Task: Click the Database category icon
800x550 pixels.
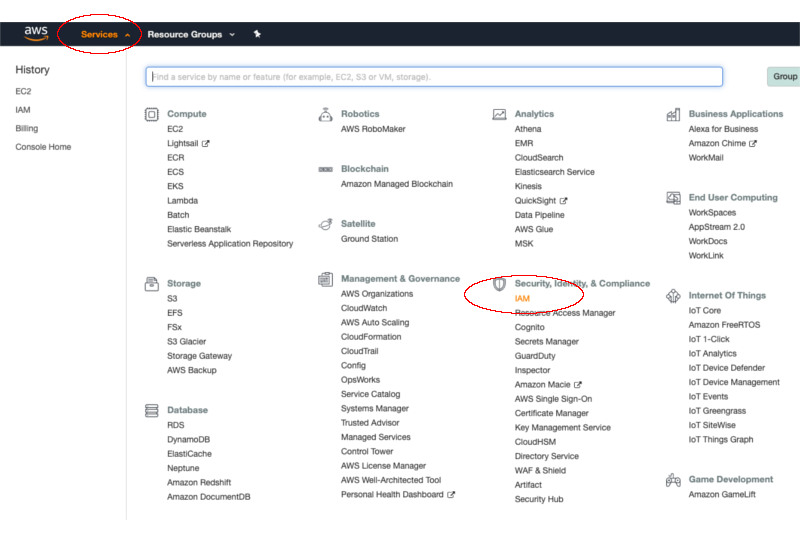Action: (151, 410)
